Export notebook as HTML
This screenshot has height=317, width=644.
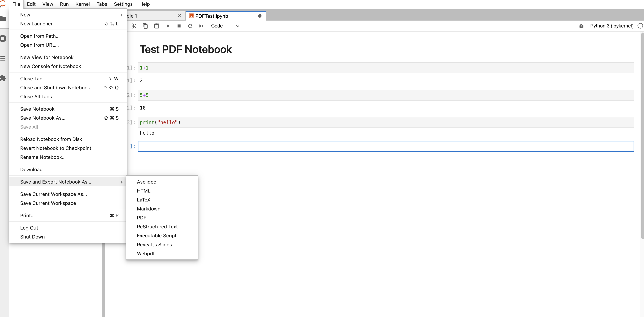[x=162, y=191]
